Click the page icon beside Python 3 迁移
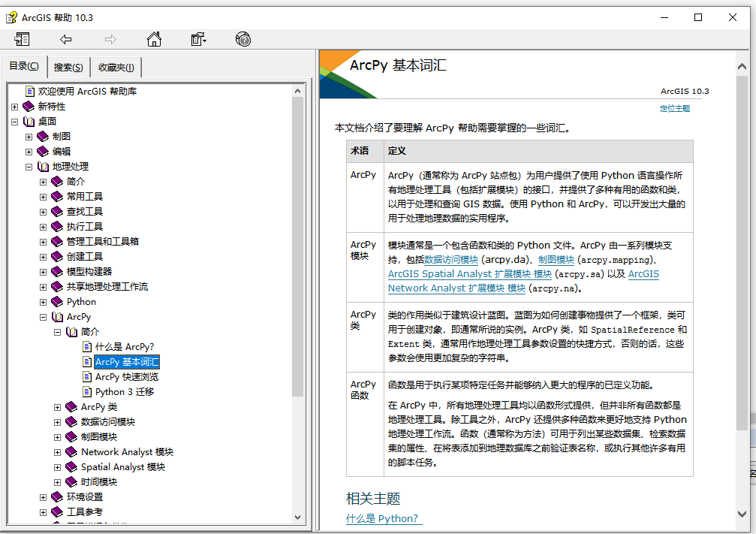 coord(87,391)
